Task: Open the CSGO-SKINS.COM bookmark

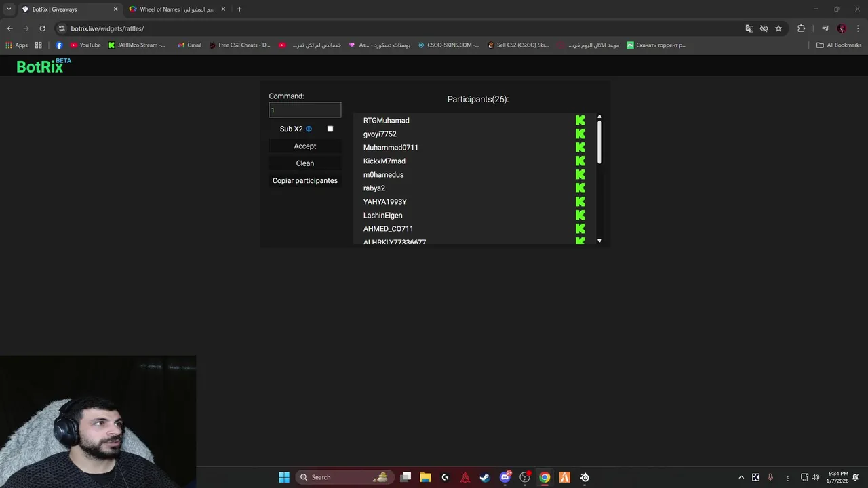Action: click(x=448, y=45)
